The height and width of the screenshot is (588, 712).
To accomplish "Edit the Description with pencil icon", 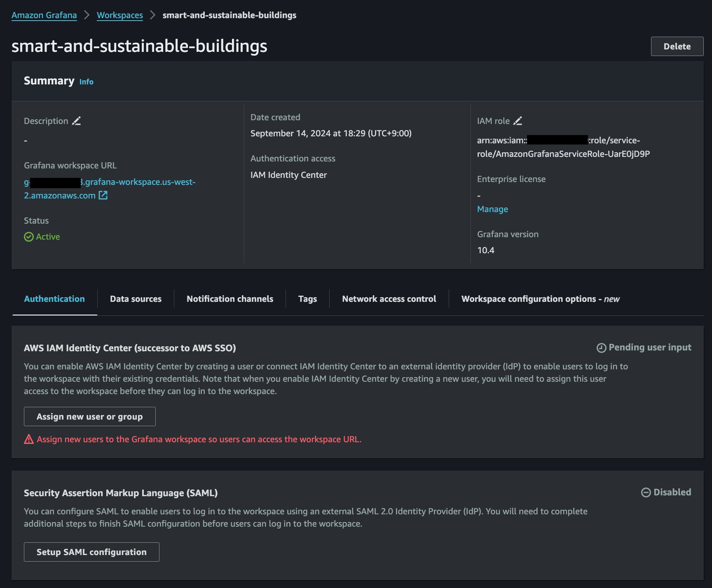I will coord(77,121).
